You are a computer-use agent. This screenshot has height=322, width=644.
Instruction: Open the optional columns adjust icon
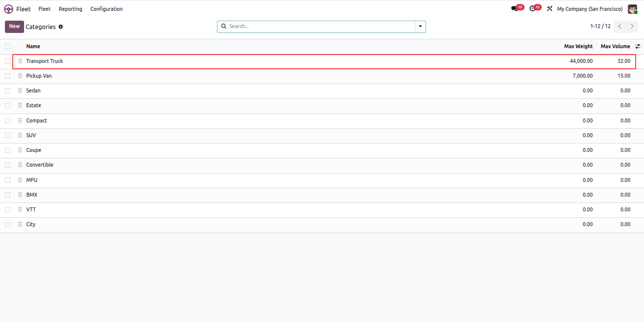pyautogui.click(x=638, y=46)
